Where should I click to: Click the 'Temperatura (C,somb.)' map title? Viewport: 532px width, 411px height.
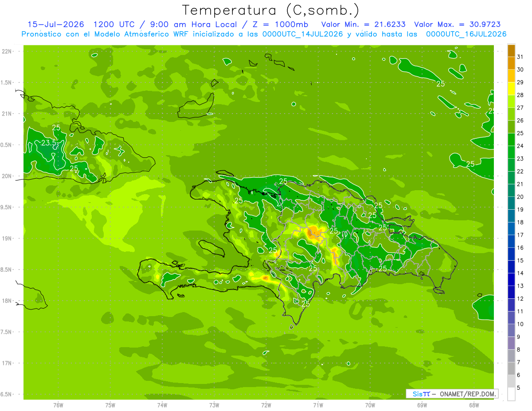tap(270, 10)
